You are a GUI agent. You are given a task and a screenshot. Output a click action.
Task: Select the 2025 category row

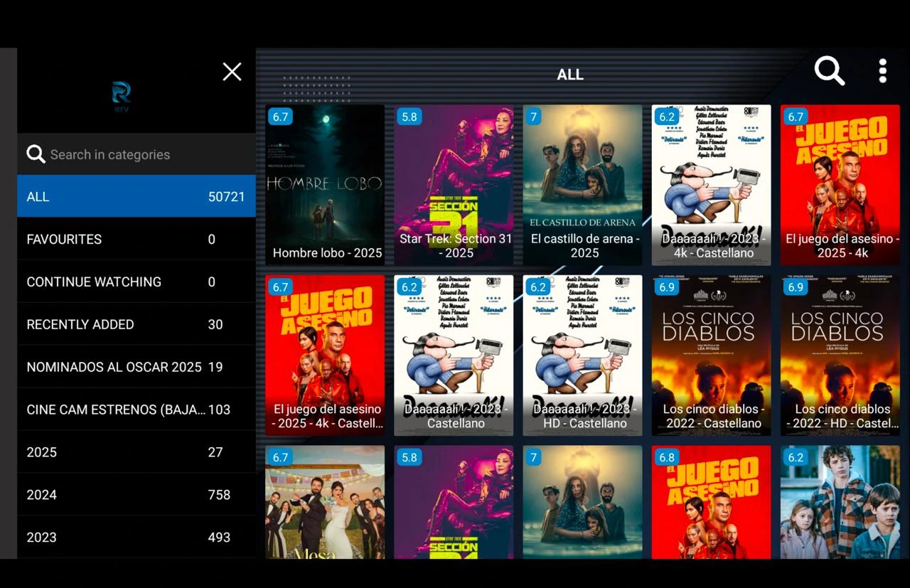[x=136, y=452]
